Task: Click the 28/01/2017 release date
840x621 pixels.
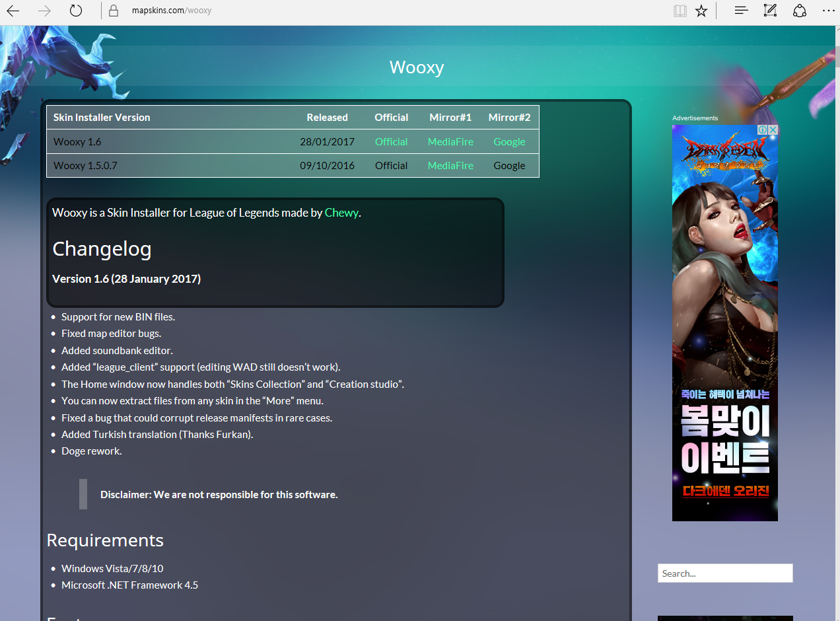Action: pyautogui.click(x=327, y=141)
